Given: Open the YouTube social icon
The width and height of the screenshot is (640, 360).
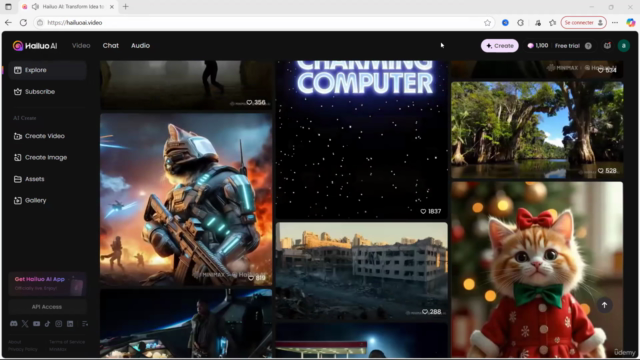Looking at the screenshot, I should [36, 324].
